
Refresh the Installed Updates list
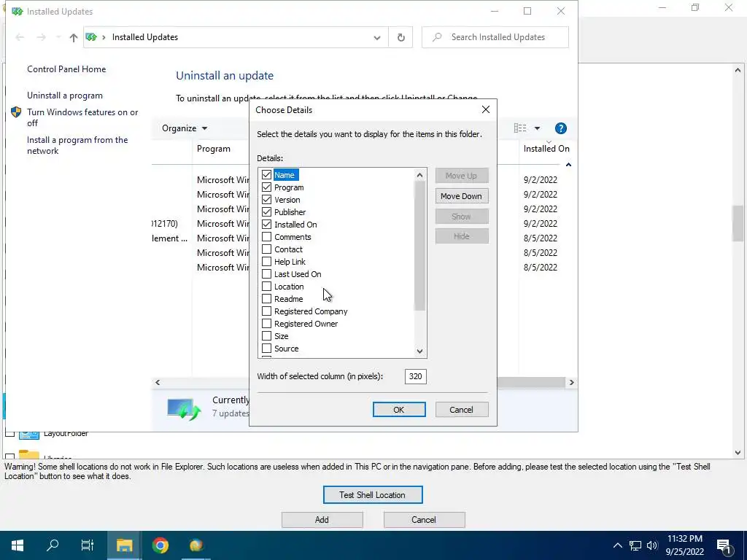point(401,37)
